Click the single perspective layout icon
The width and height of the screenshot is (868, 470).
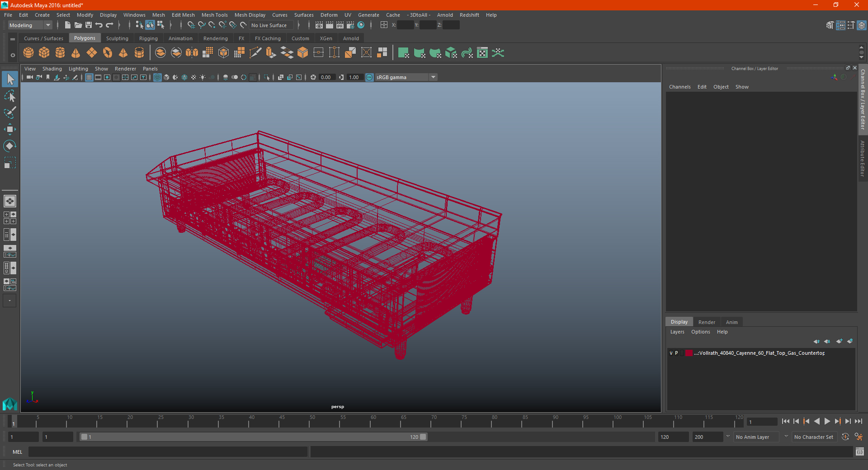[10, 201]
